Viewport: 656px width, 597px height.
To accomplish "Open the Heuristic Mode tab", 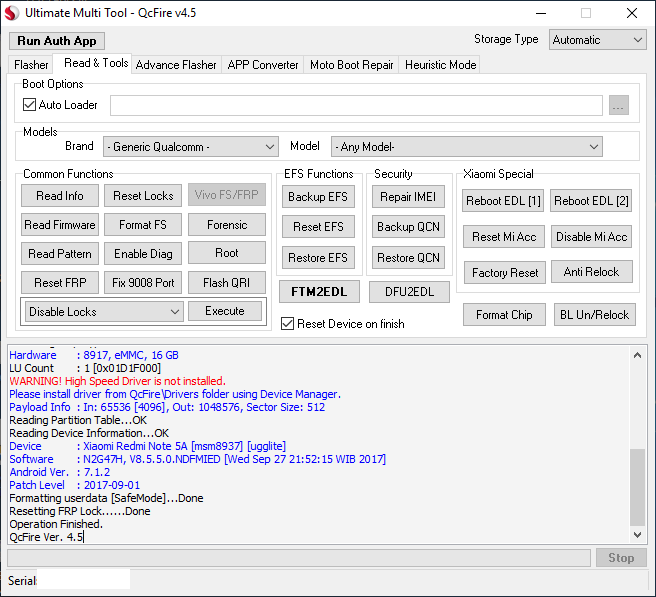I will pos(441,65).
